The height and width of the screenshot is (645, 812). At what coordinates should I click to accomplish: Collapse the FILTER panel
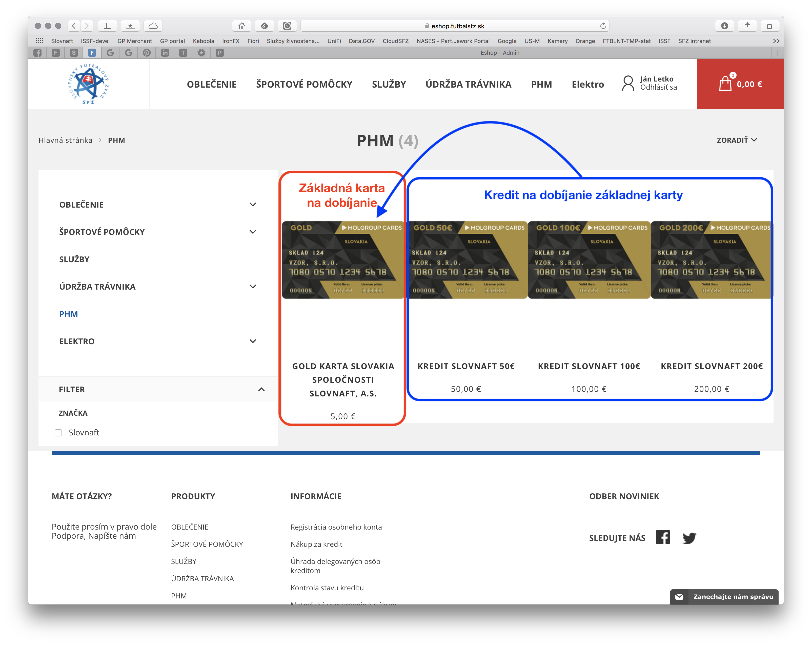click(261, 389)
